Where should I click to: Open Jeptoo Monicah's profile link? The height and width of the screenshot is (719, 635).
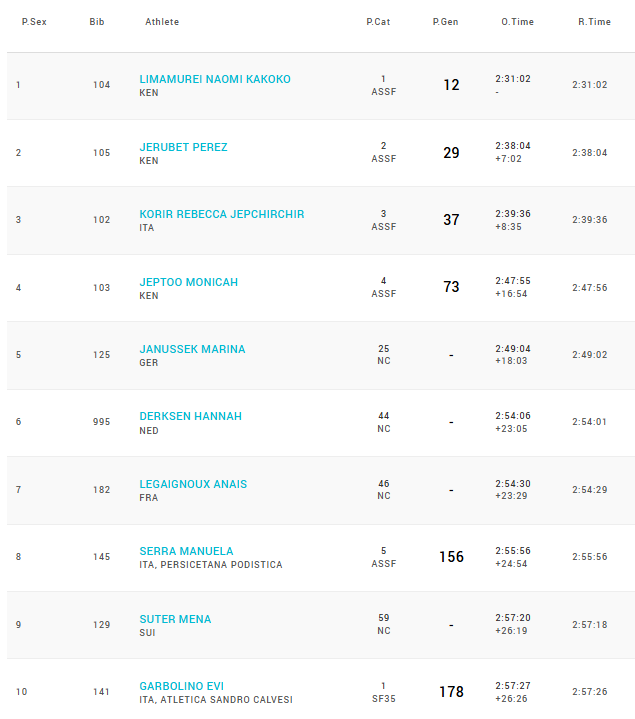[188, 282]
